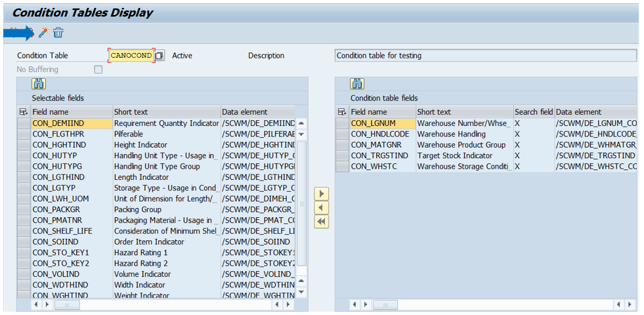Image resolution: width=644 pixels, height=315 pixels.
Task: Remove selected field with left arrow button
Action: [322, 208]
